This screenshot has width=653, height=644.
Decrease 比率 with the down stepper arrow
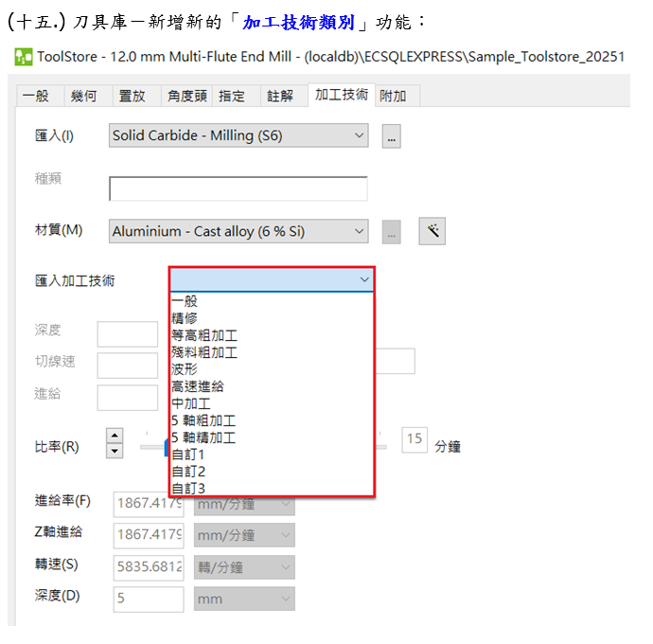(x=115, y=451)
